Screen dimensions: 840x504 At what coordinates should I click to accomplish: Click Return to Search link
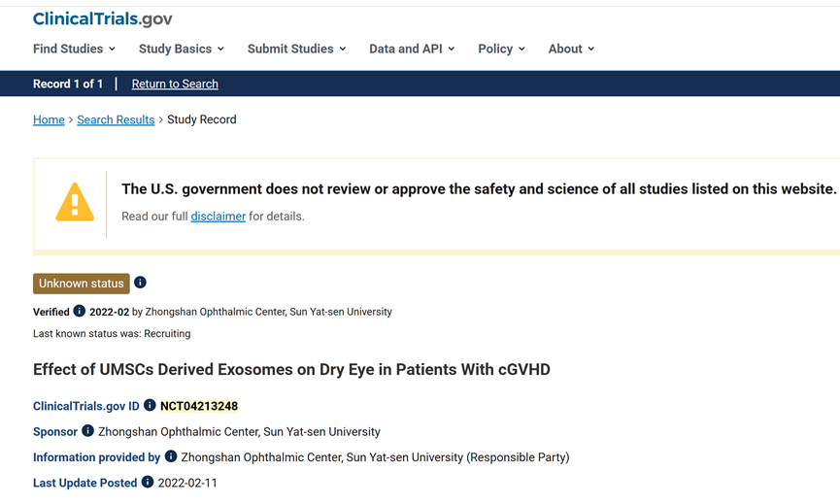click(175, 84)
